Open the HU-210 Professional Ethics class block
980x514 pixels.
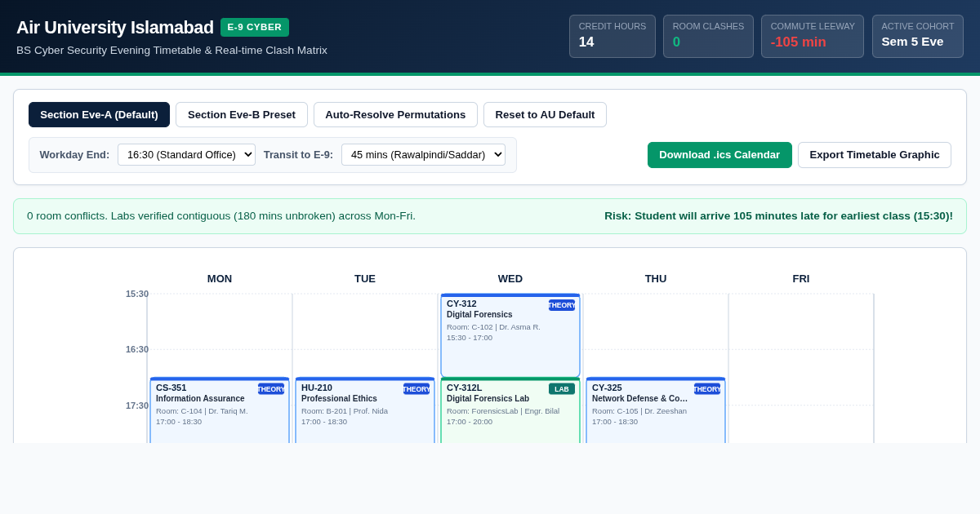point(365,410)
